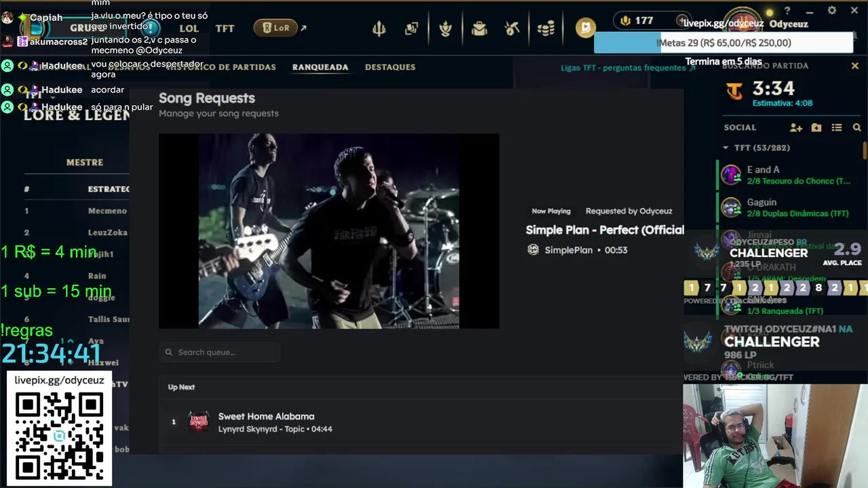868x488 pixels.
Task: Click the Search queue input field
Action: (x=220, y=352)
